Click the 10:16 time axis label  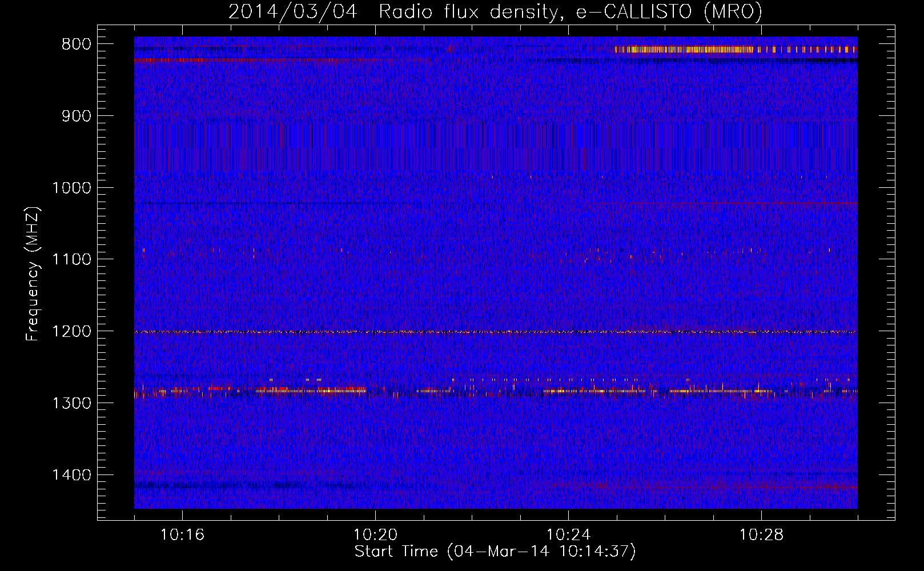click(x=182, y=535)
